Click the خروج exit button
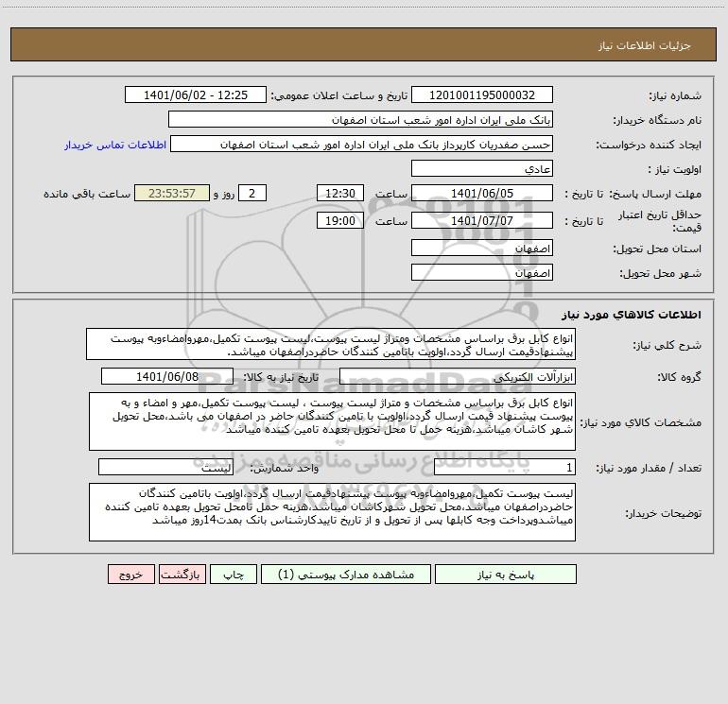 (130, 575)
